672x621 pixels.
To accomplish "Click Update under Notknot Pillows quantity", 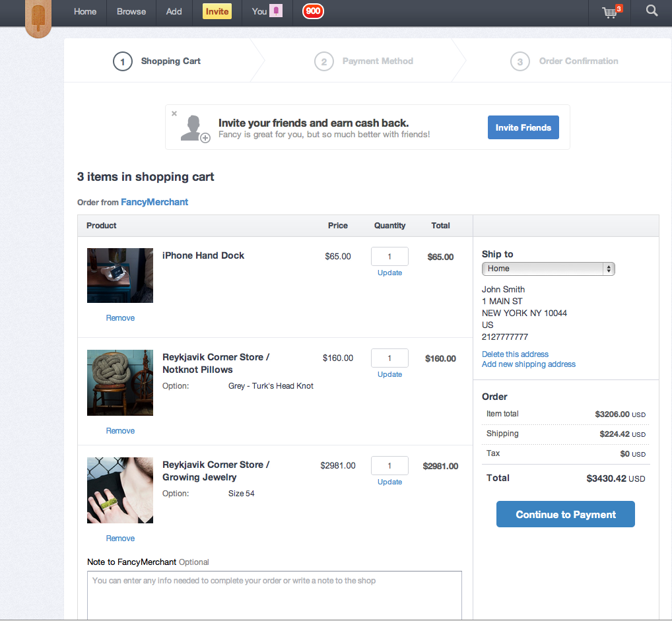I will 389,374.
